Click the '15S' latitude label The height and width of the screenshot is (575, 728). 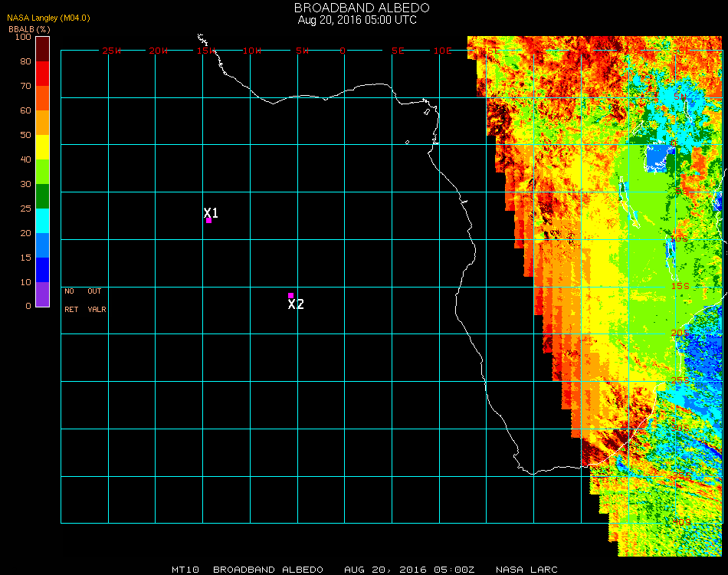[x=680, y=286]
